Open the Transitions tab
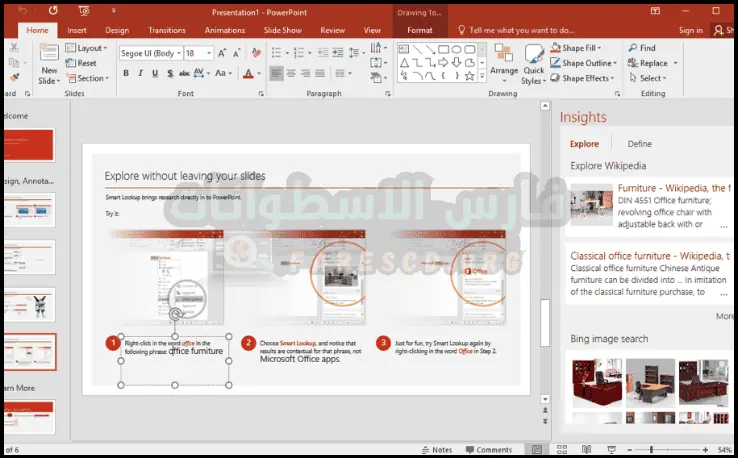Screen dimensions: 738x458 pos(167,30)
